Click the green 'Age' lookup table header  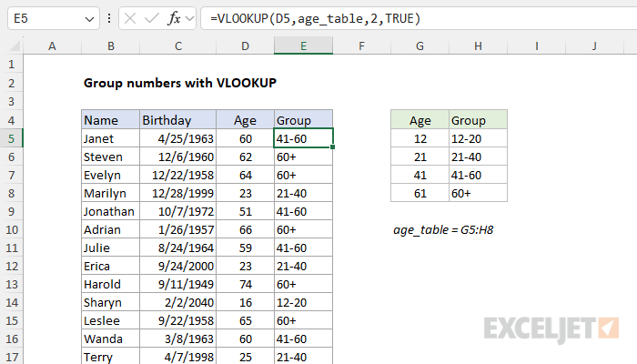tap(420, 120)
